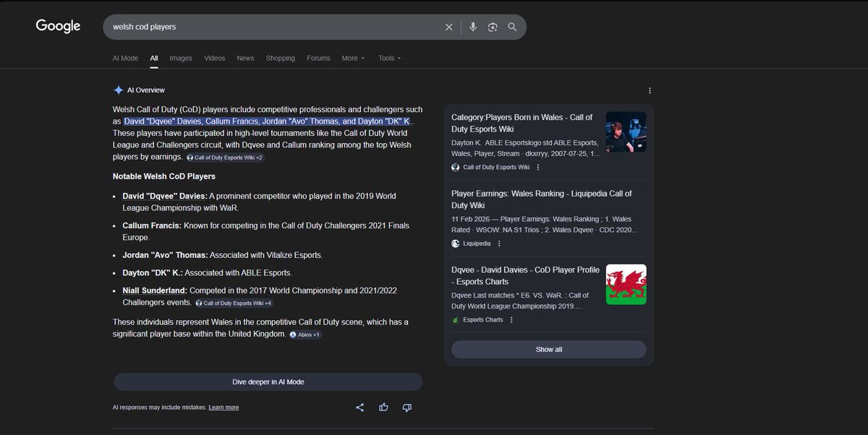Image resolution: width=868 pixels, height=435 pixels.
Task: Click the Welsh flag thumbnail for Dqvee profile
Action: [x=626, y=284]
